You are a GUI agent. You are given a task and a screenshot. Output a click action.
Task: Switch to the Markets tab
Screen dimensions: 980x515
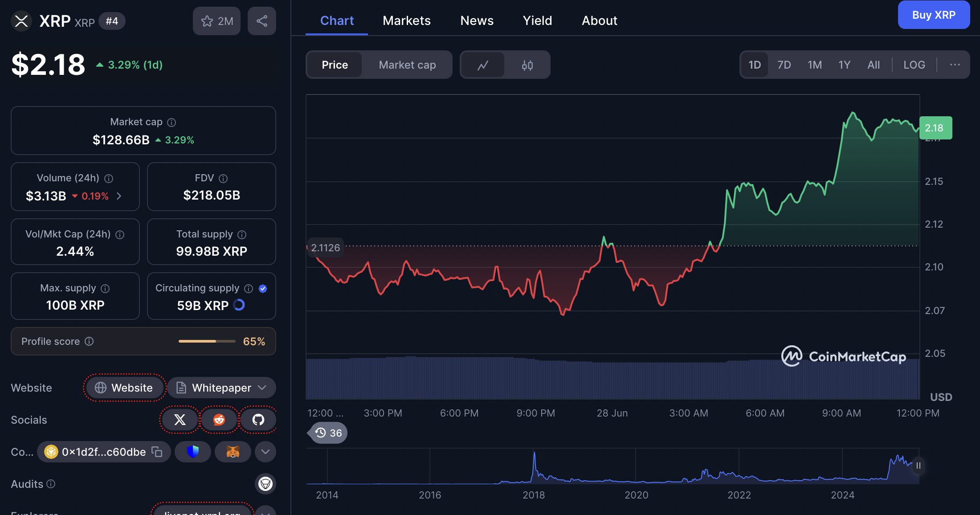point(407,20)
